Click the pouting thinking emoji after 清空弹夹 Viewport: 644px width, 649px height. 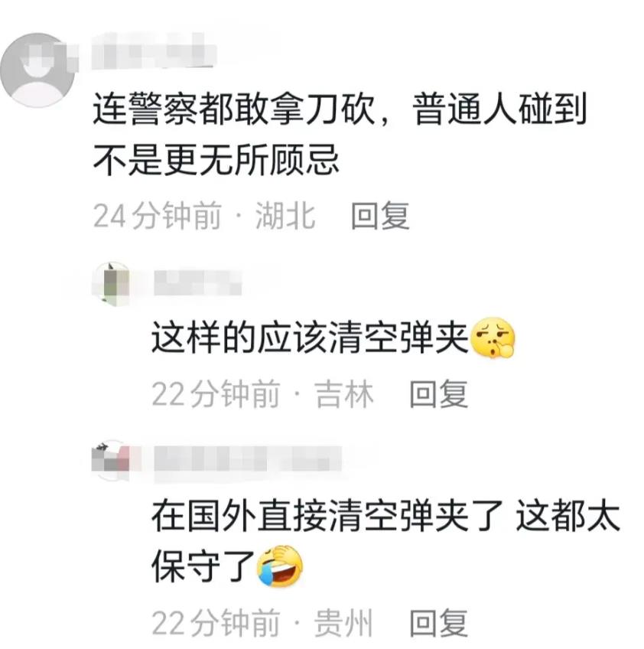coord(493,338)
